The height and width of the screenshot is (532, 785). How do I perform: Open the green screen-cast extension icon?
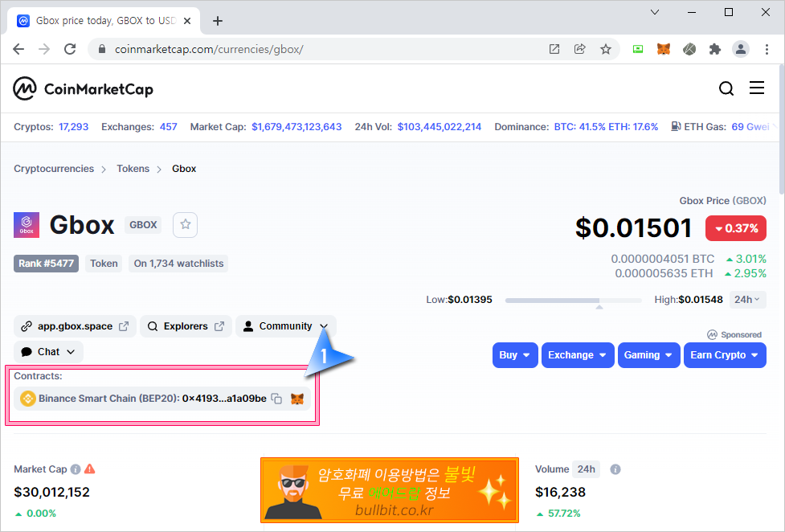click(638, 49)
